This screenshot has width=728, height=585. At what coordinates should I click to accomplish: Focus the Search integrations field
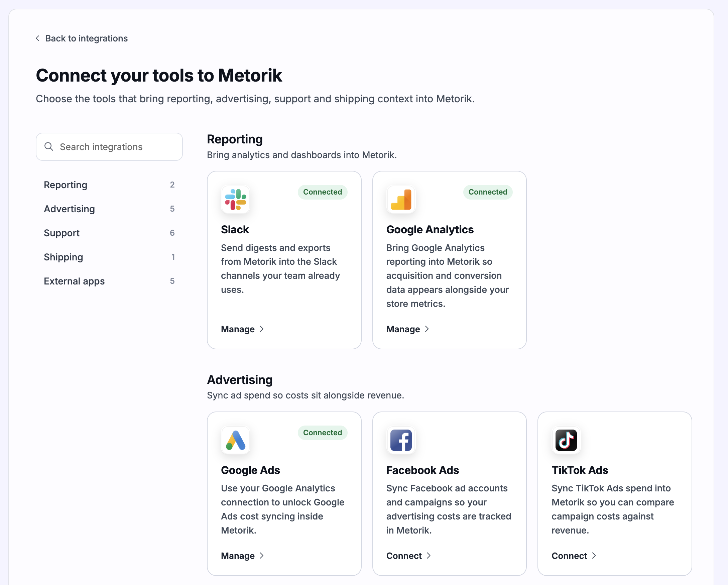click(x=109, y=147)
